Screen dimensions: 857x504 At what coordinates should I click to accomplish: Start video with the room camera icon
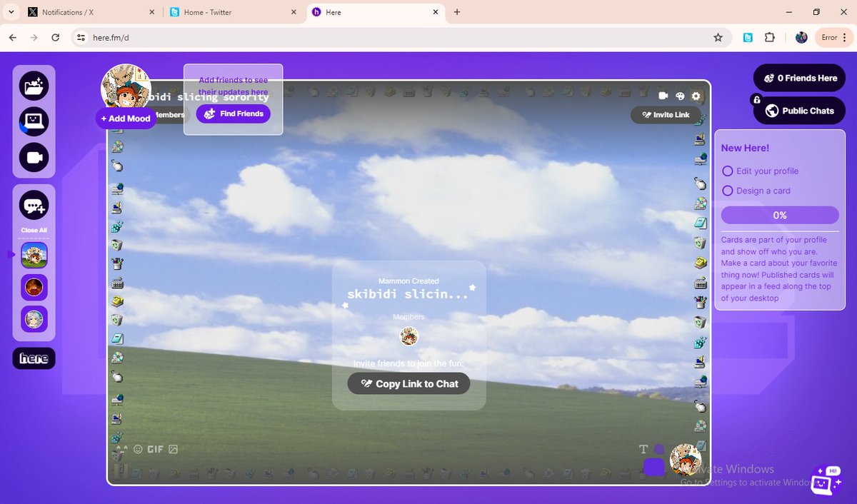pos(663,96)
